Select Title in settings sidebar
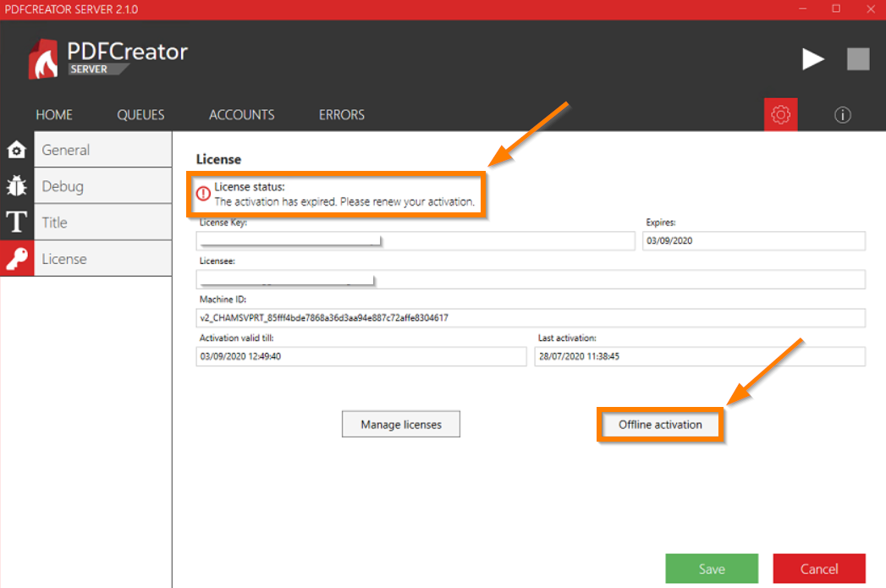Screen dimensions: 886x588 click(x=103, y=222)
